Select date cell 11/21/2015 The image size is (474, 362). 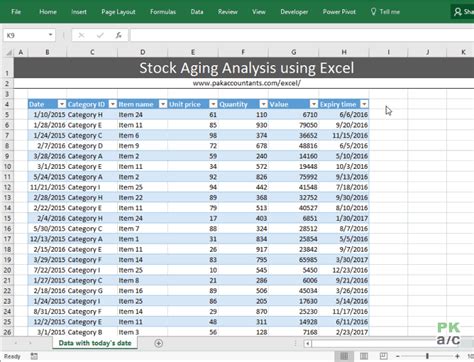(x=47, y=187)
